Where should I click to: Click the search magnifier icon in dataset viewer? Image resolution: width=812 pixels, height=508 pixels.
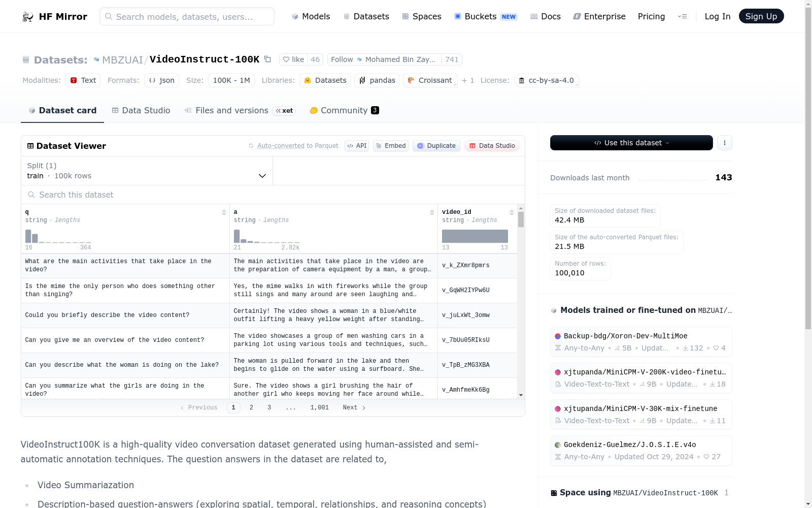pos(31,195)
